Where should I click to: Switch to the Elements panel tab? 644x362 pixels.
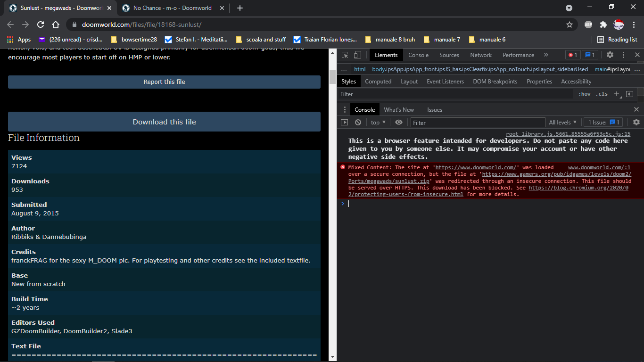point(386,55)
